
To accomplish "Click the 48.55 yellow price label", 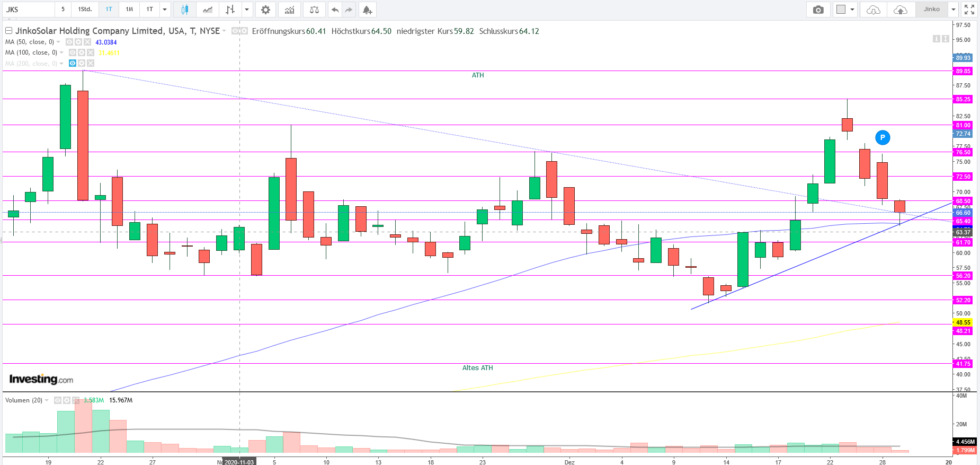I will tap(963, 322).
